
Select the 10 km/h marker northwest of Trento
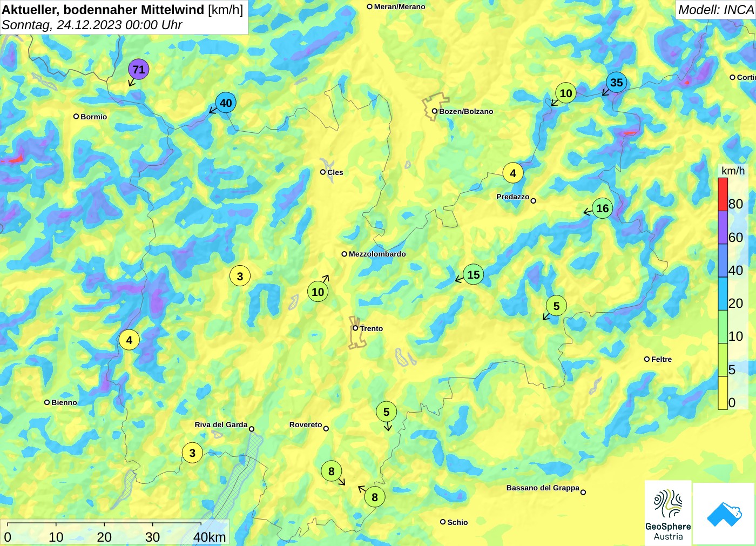point(318,292)
